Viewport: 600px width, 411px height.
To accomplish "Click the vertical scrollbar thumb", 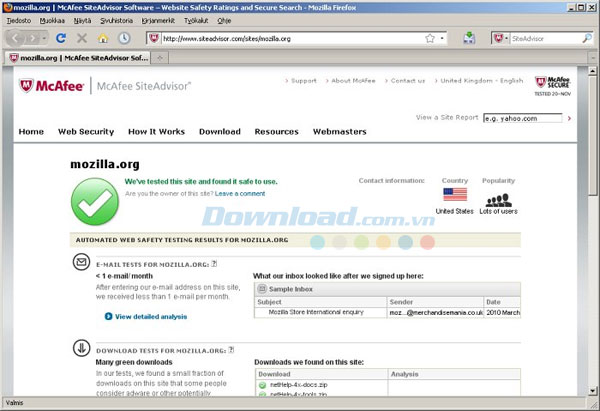I will point(592,135).
